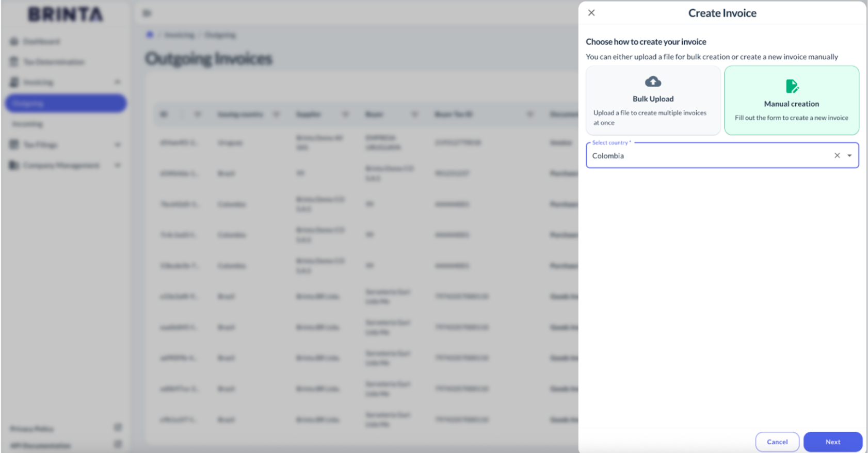Click the 'Create Invoice' panel title
The image size is (868, 453).
tap(722, 13)
